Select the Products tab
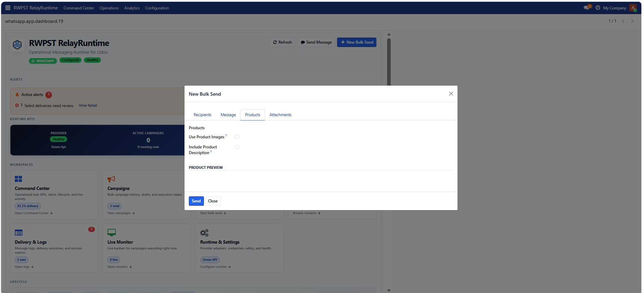Screen dimensions: 644x293 pyautogui.click(x=253, y=115)
